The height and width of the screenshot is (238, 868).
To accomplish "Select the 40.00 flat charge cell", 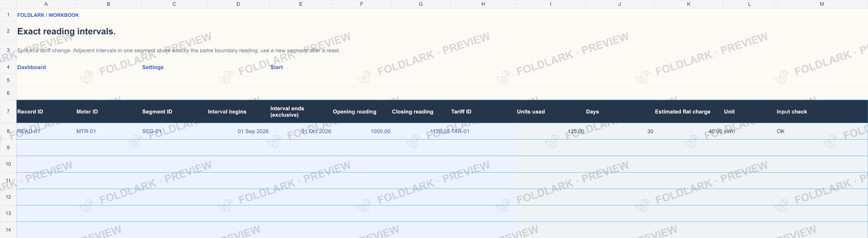I will 689,131.
